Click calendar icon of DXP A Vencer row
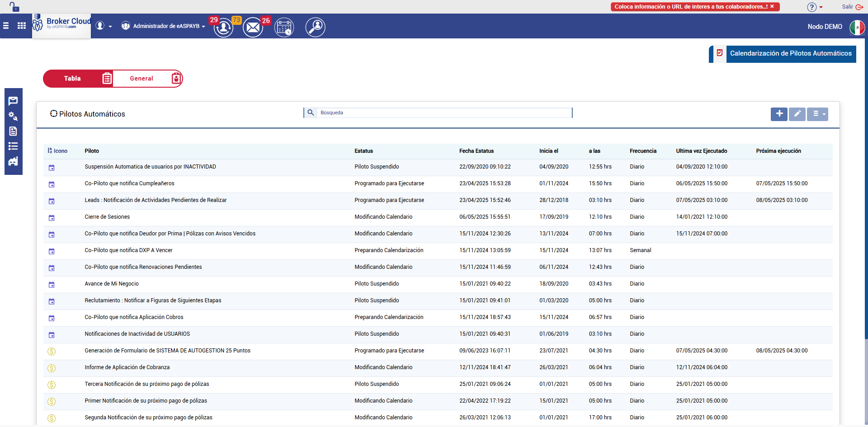 pyautogui.click(x=52, y=251)
